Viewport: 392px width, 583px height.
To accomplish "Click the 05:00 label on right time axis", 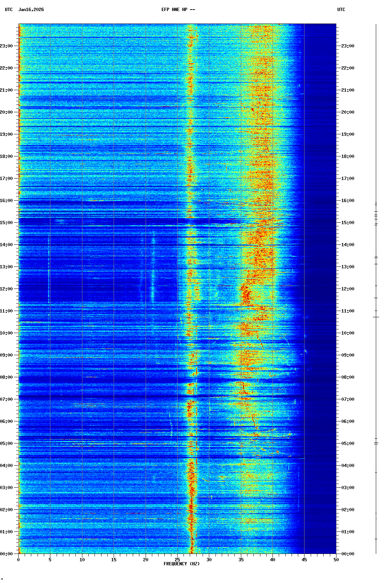I will (x=348, y=444).
